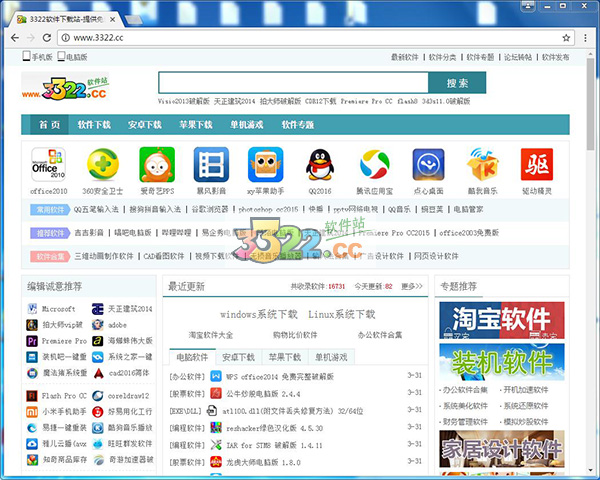Screen dimensions: 600x480
Task: Open the QQ2016 penguin icon
Action: 320,164
